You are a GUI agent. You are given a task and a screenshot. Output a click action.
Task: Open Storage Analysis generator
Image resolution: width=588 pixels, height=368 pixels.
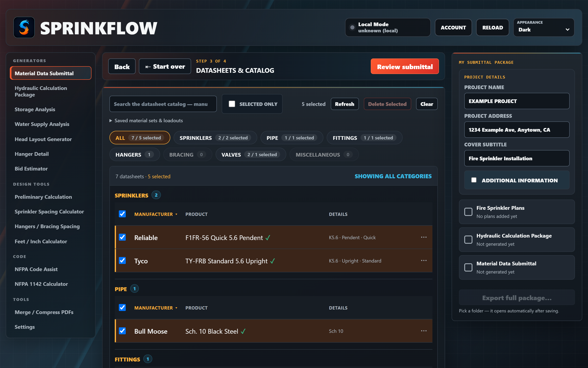(51, 110)
